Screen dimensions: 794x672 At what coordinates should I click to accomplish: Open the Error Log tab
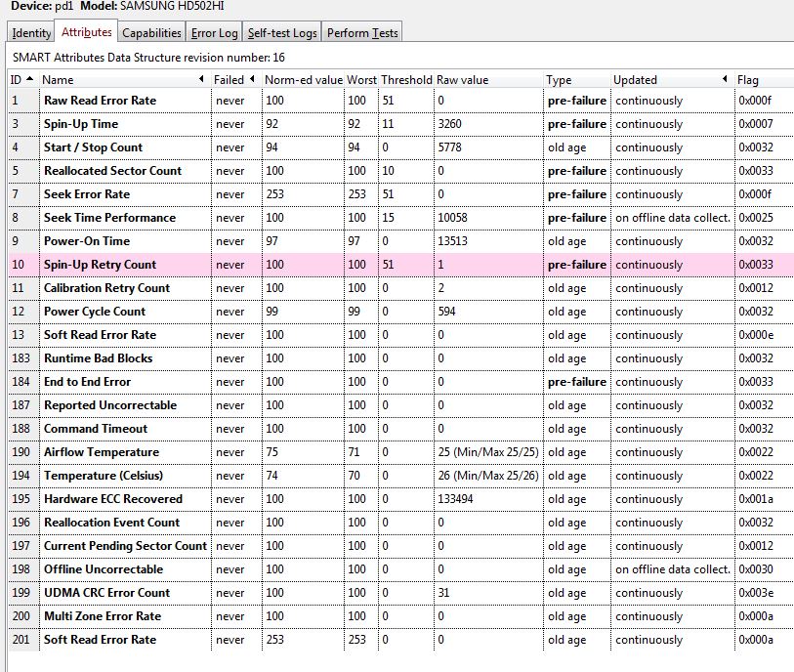[x=214, y=32]
